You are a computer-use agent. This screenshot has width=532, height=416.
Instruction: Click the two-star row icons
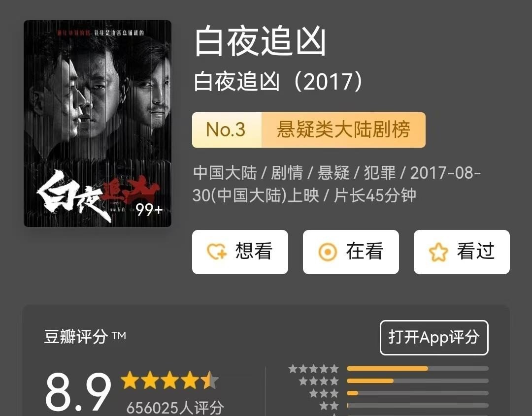point(329,405)
